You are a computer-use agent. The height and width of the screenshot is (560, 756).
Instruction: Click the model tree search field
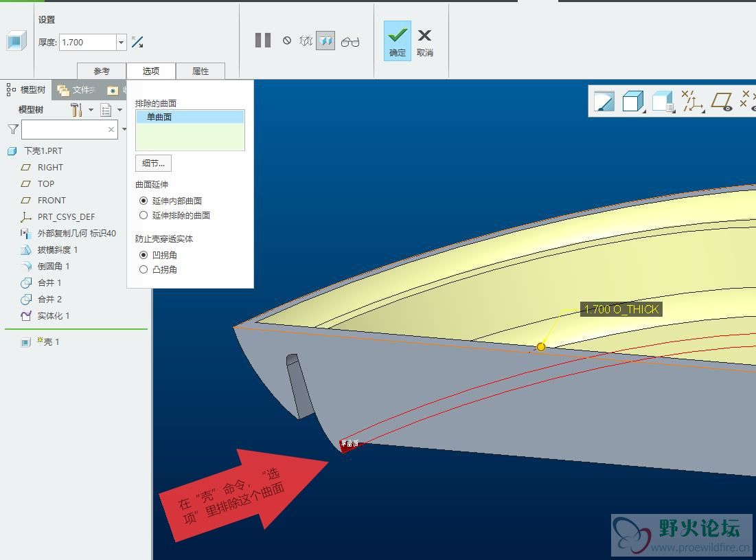[x=70, y=129]
